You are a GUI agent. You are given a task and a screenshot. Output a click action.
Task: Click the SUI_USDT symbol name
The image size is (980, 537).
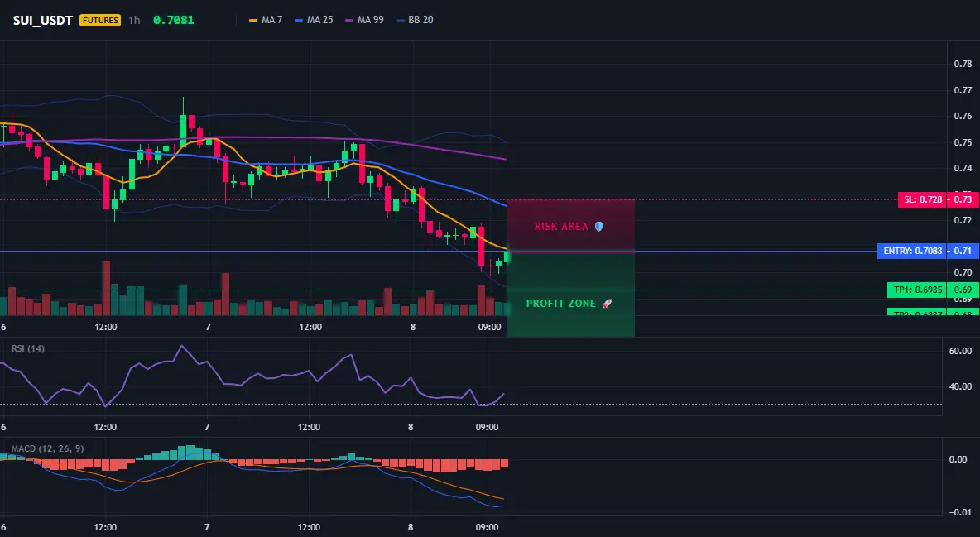point(44,20)
